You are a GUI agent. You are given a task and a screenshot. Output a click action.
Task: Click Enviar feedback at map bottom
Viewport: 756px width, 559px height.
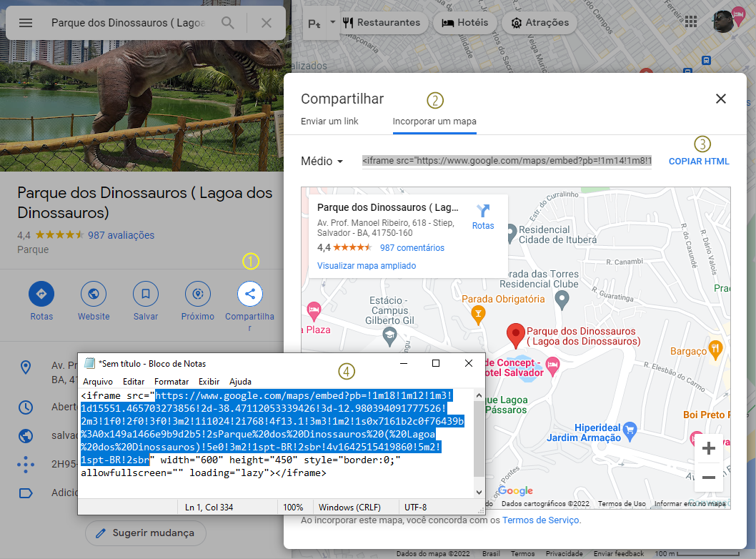(619, 554)
